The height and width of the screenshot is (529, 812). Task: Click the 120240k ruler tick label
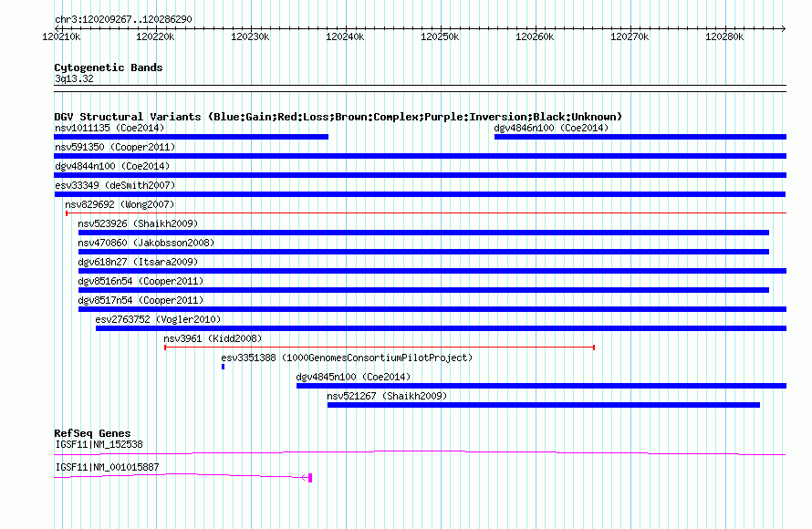pyautogui.click(x=345, y=36)
